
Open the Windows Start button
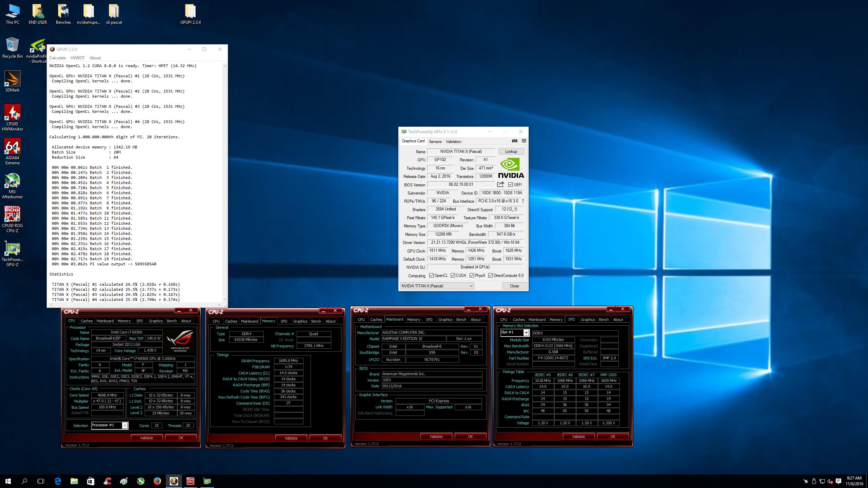click(8, 481)
